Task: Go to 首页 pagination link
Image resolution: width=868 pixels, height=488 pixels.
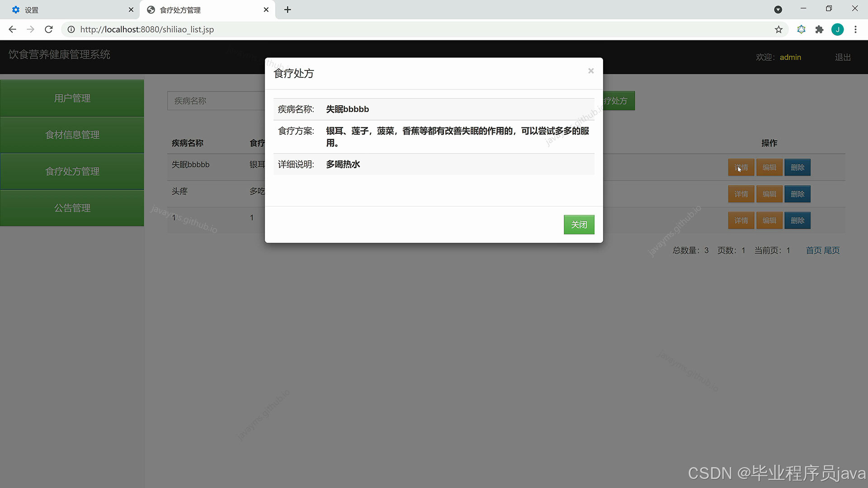Action: (813, 250)
